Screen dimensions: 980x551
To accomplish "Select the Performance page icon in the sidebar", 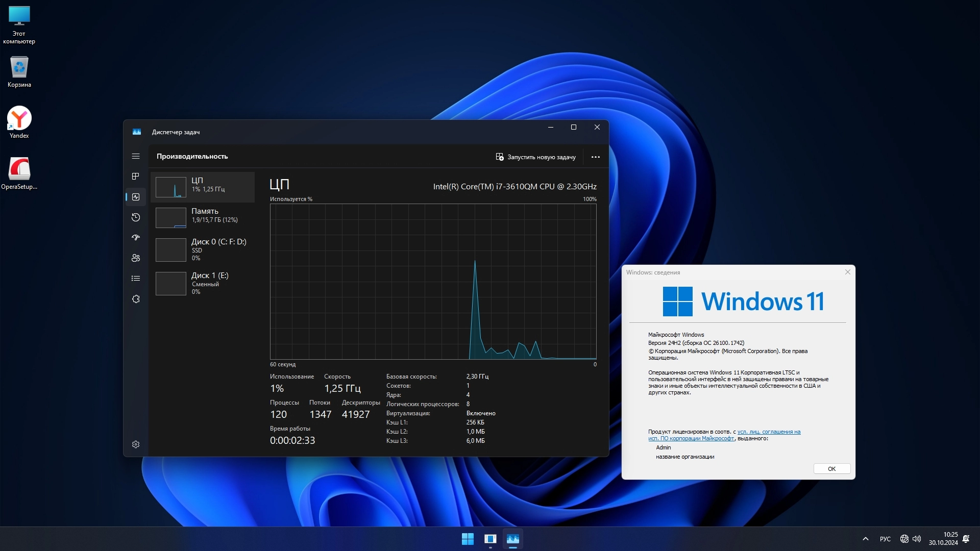I will tap(136, 197).
